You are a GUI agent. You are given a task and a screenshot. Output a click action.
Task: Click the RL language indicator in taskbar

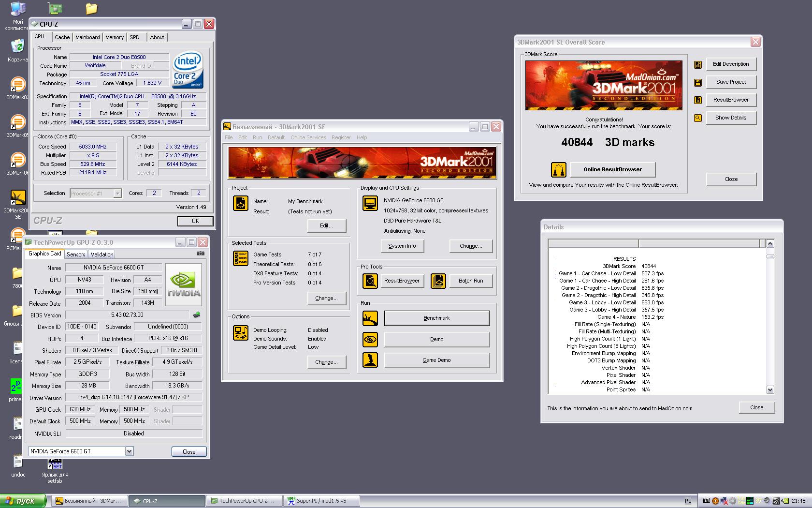[688, 501]
